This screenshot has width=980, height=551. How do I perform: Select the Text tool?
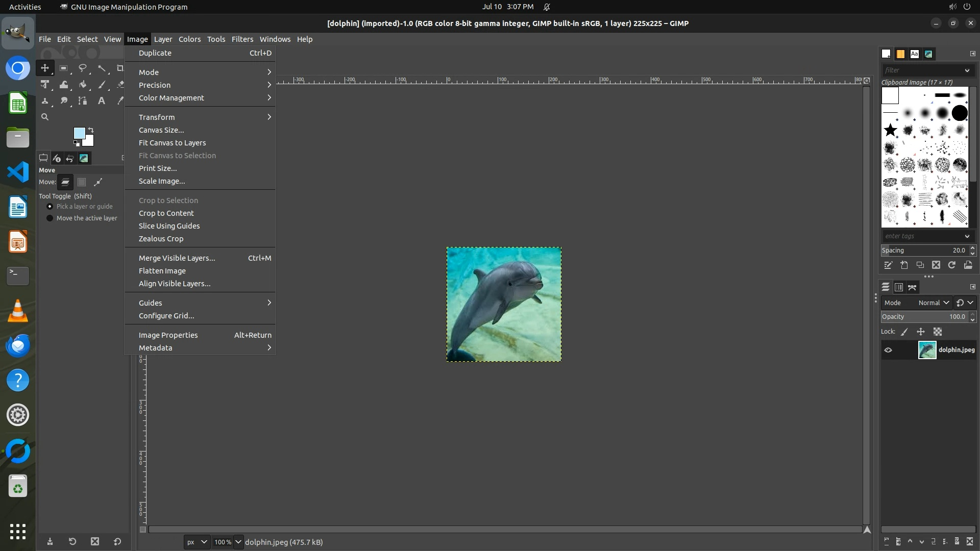(102, 101)
